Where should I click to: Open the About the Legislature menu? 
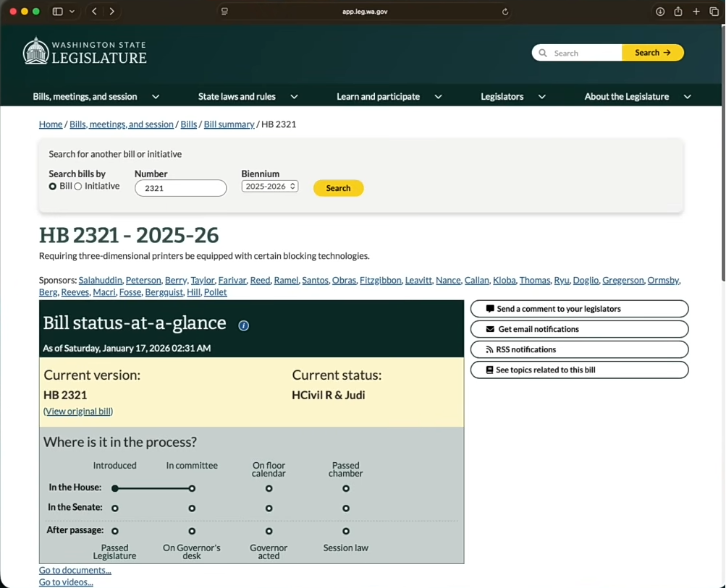tap(626, 97)
